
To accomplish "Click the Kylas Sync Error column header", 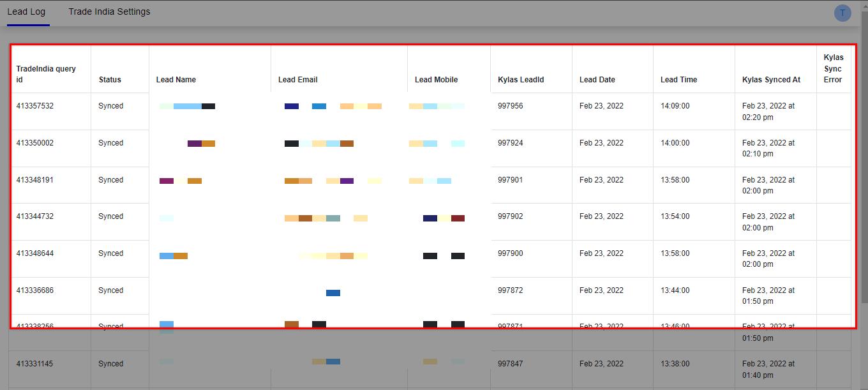I will [834, 68].
